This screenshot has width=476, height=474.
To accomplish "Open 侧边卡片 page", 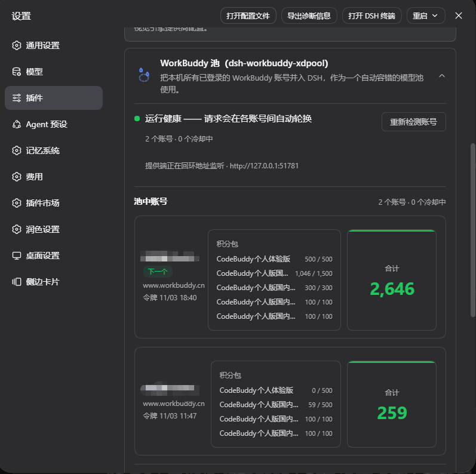I will 54,282.
